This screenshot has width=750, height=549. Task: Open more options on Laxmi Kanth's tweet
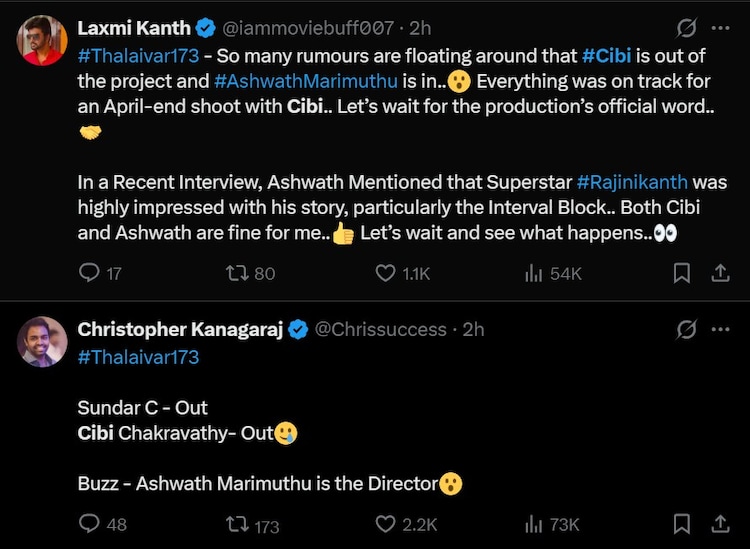[720, 28]
